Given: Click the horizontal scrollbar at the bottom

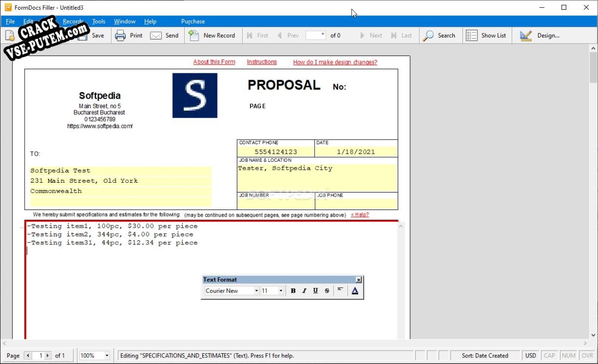Looking at the screenshot, I should [x=295, y=343].
